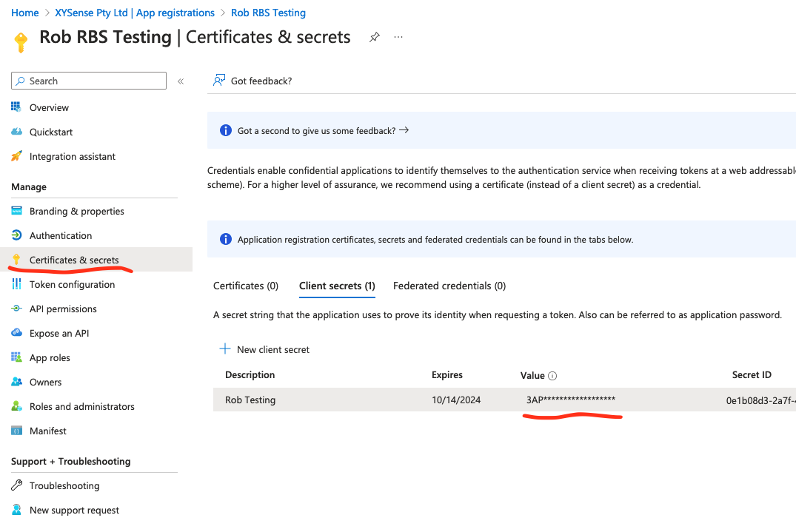This screenshot has width=796, height=532.
Task: Open Rob RBS Testing breadcrumb link
Action: 268,13
